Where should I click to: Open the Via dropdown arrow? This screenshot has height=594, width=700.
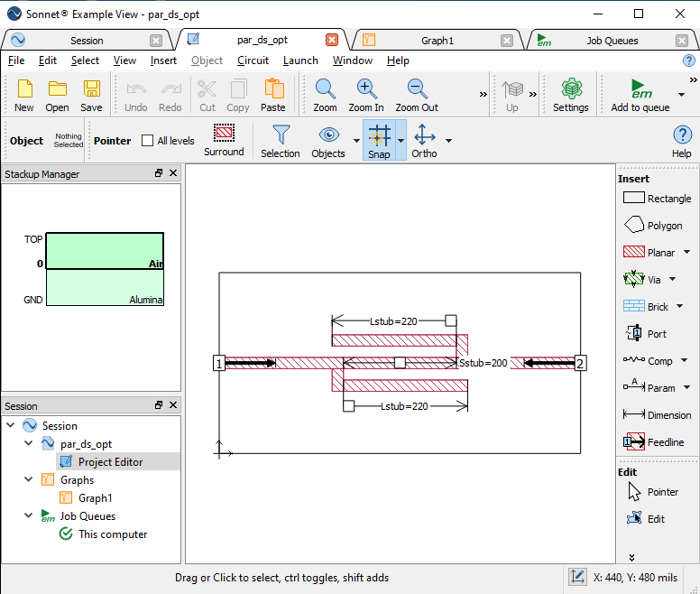tap(672, 280)
